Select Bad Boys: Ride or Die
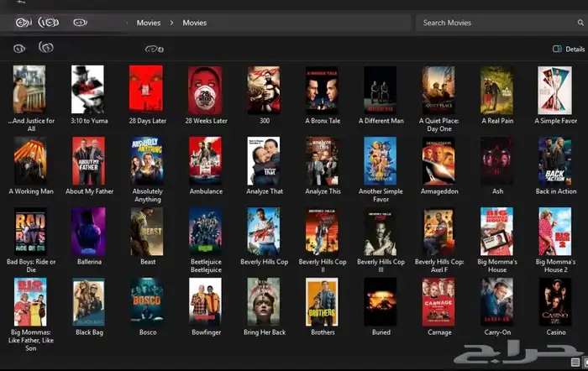This screenshot has width=588, height=371. 30,231
